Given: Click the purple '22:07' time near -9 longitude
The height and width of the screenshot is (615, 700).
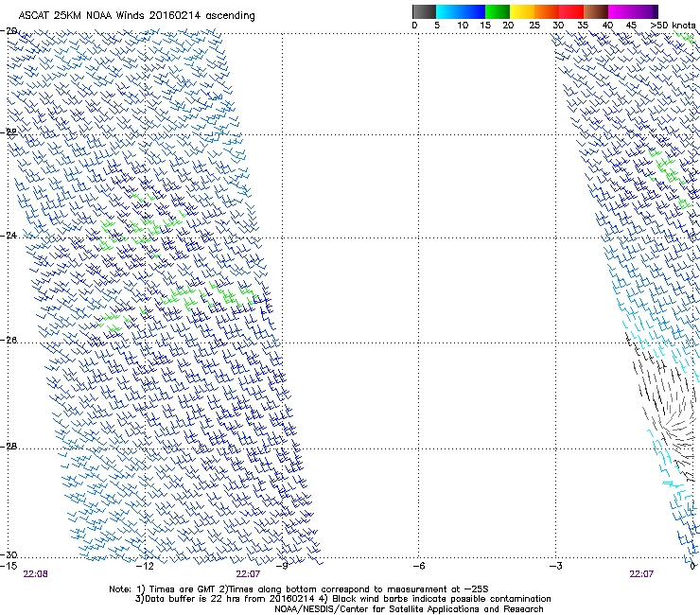Looking at the screenshot, I should pos(248,574).
